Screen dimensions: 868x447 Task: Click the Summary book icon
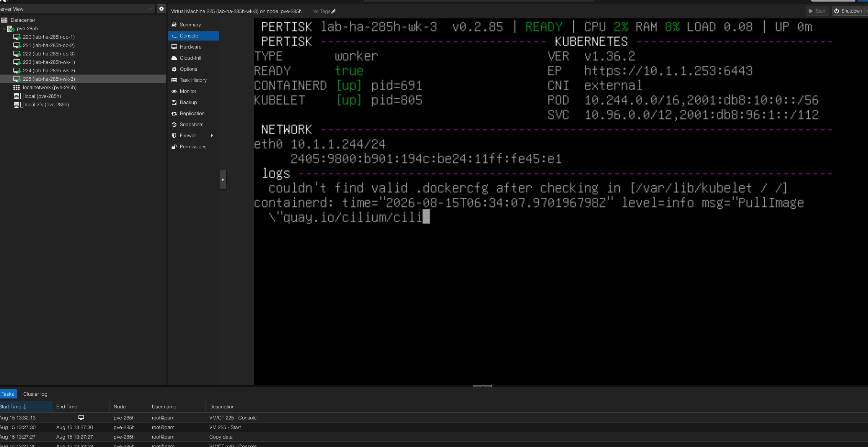[174, 24]
